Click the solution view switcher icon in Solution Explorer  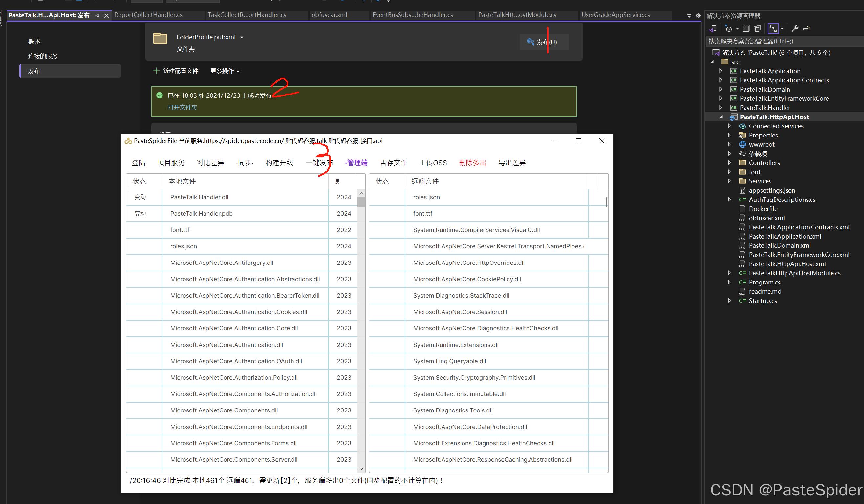click(713, 29)
